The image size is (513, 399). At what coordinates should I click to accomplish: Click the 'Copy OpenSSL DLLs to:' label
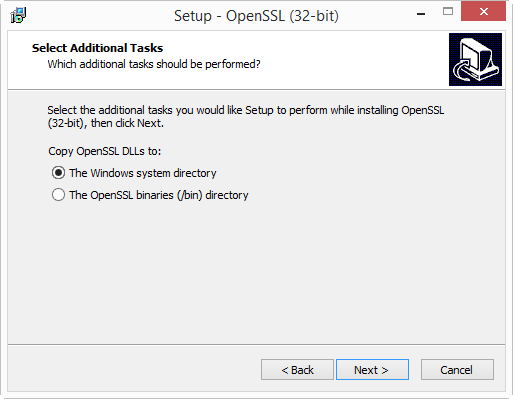105,151
